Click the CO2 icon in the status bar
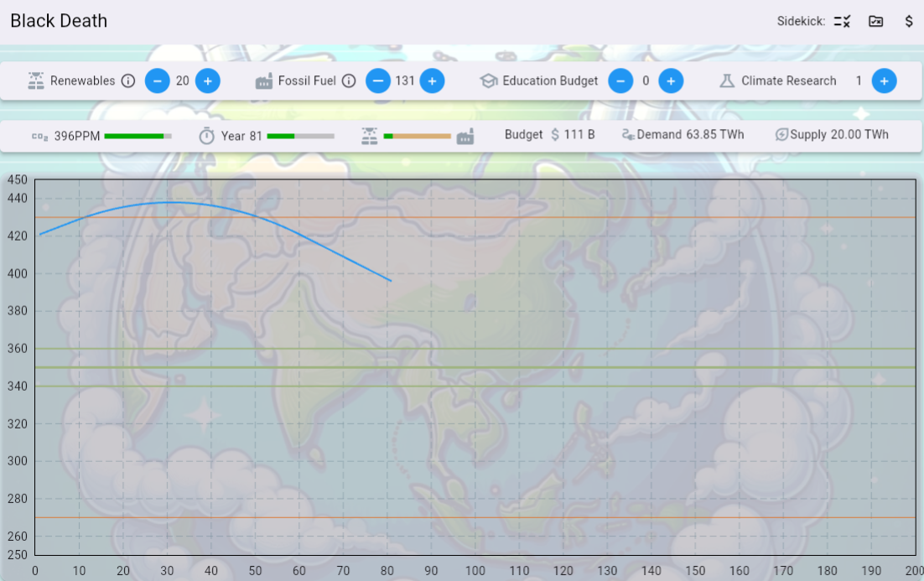 39,136
